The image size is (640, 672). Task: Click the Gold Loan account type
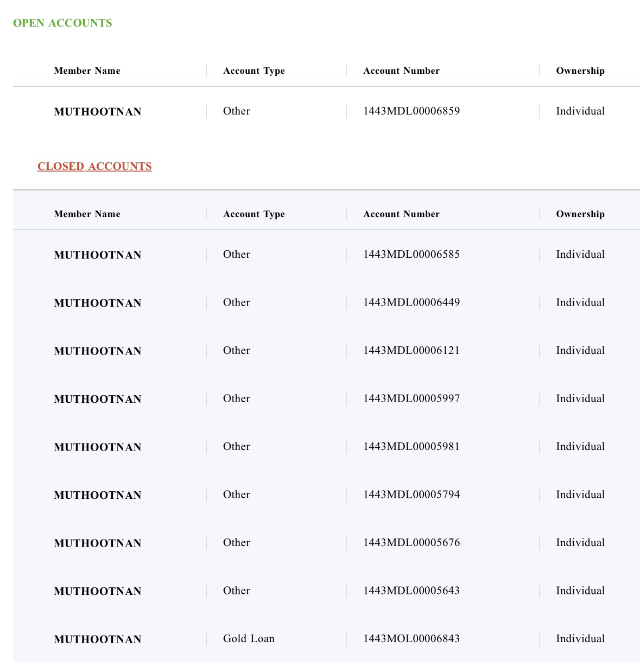click(249, 639)
